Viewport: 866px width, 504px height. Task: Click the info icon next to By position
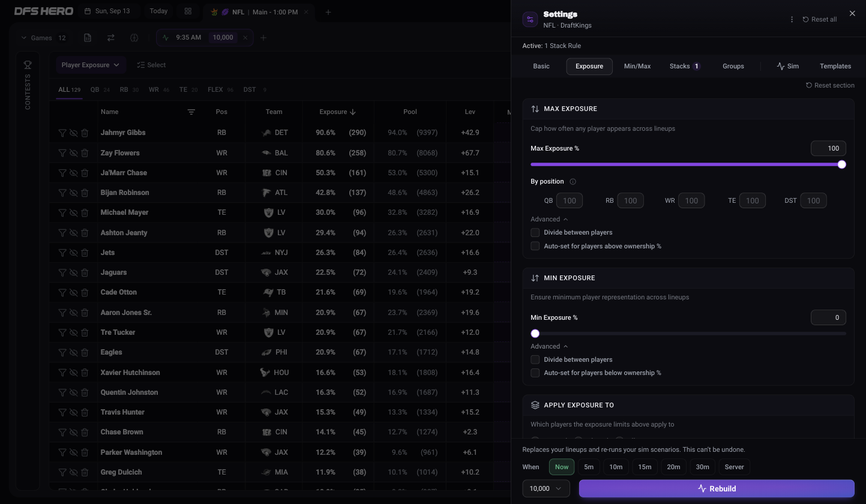(573, 182)
